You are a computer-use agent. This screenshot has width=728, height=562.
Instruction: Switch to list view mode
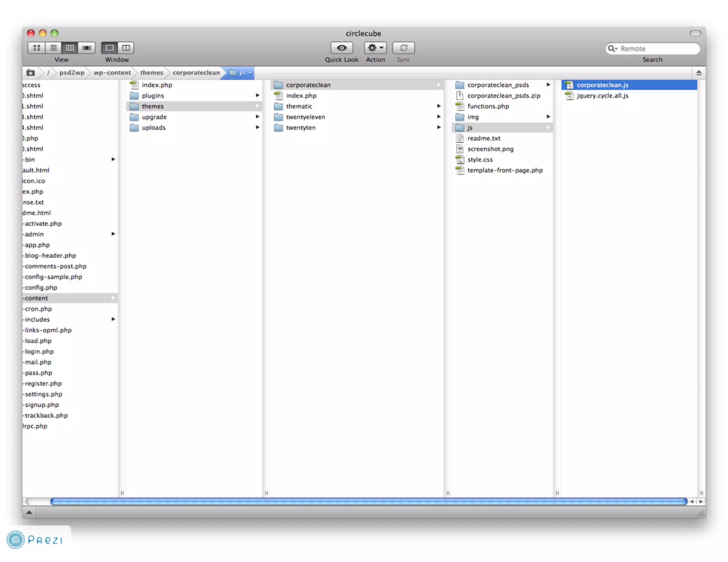[53, 48]
